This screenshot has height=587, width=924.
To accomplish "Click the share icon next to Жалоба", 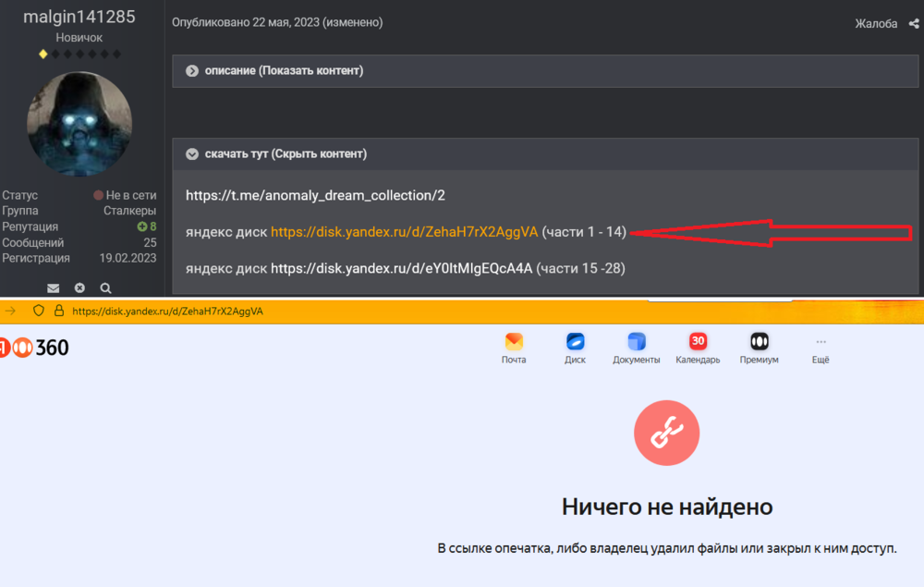I will tap(914, 24).
